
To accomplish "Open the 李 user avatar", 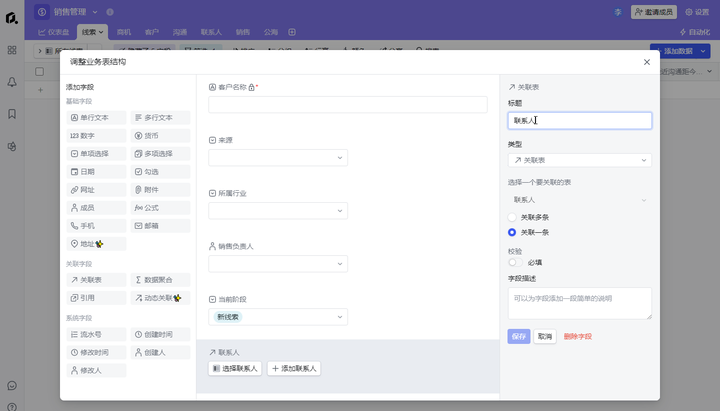I will coord(618,12).
